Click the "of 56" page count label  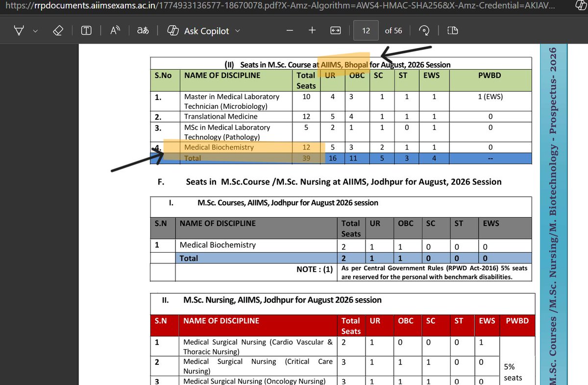click(393, 30)
